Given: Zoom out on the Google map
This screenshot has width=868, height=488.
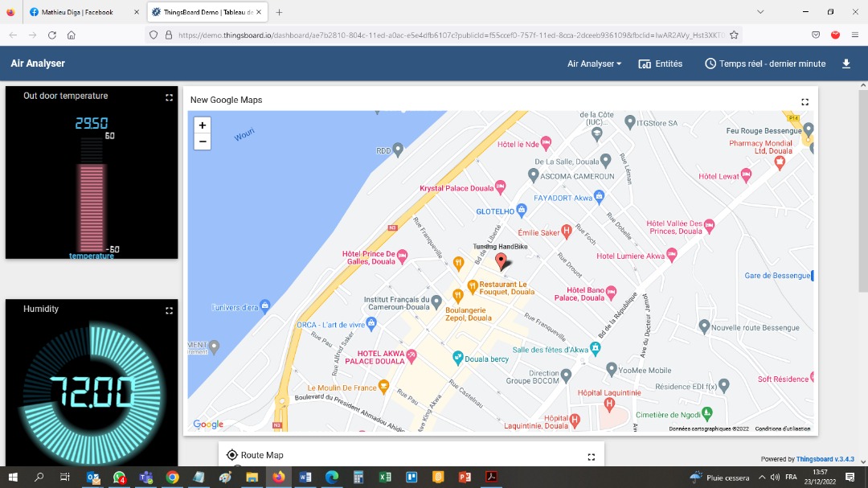Looking at the screenshot, I should [202, 141].
